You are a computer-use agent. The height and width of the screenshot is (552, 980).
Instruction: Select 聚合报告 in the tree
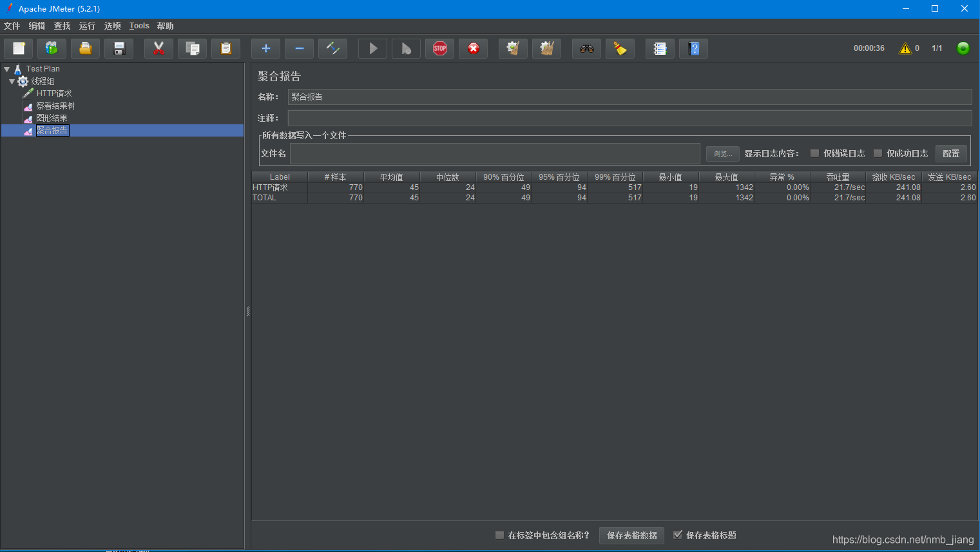click(52, 130)
